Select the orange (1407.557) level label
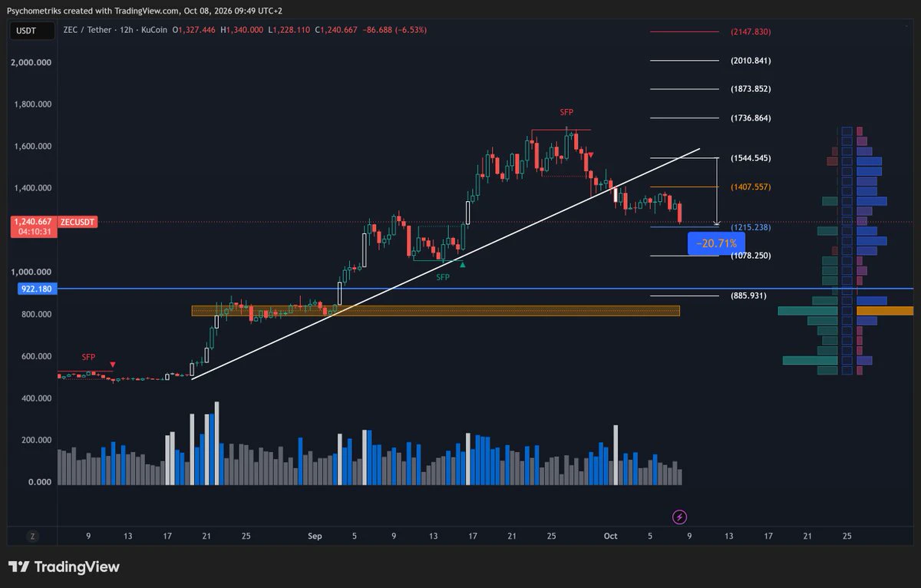Image resolution: width=921 pixels, height=588 pixels. click(x=751, y=187)
